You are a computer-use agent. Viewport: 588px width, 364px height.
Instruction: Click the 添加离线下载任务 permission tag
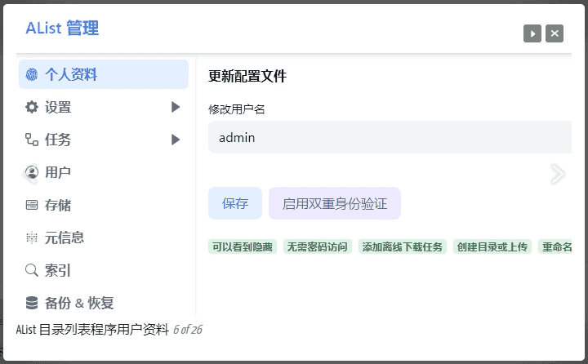click(403, 246)
